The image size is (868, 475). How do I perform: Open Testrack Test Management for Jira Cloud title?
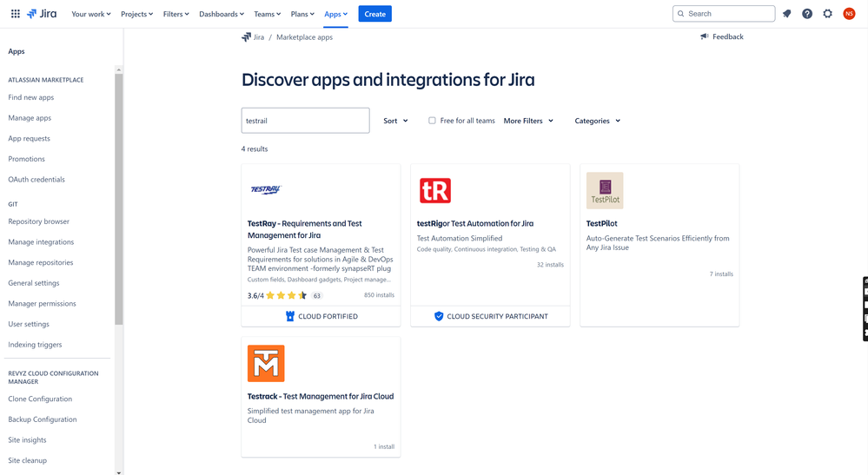point(321,396)
